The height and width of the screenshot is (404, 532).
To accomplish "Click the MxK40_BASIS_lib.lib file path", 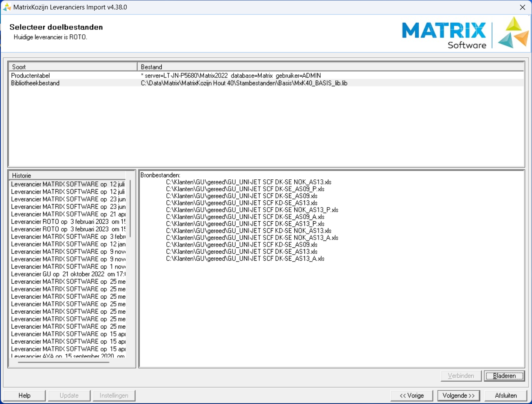I will pos(244,83).
